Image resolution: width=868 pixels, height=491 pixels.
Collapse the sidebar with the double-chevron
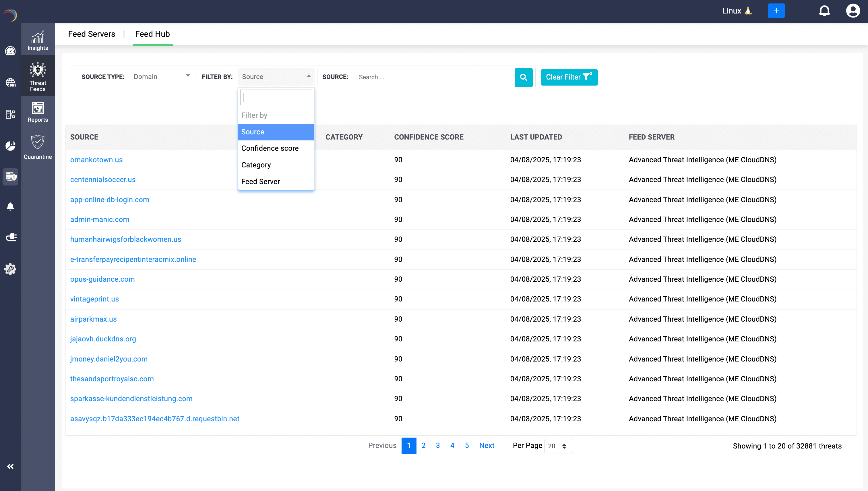point(10,466)
